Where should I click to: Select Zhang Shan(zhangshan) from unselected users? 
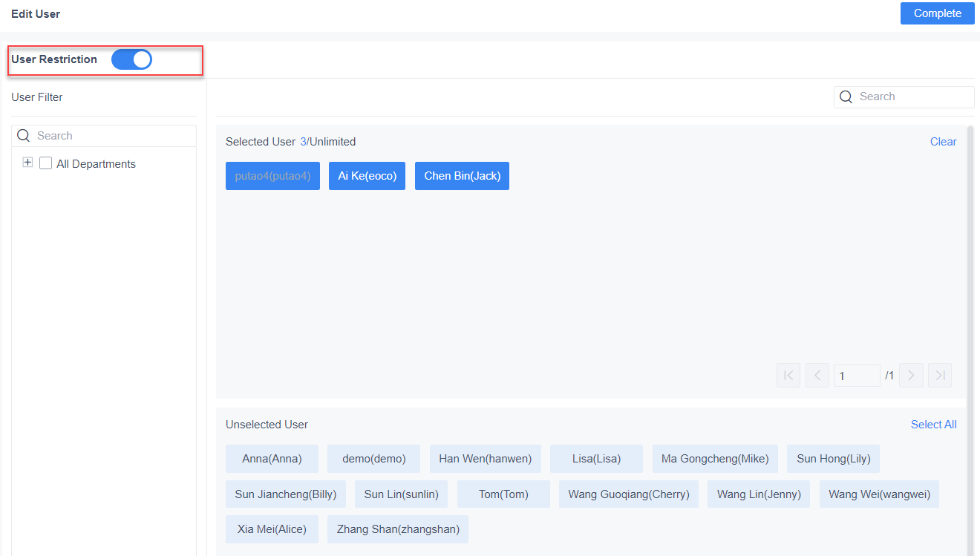pos(398,529)
